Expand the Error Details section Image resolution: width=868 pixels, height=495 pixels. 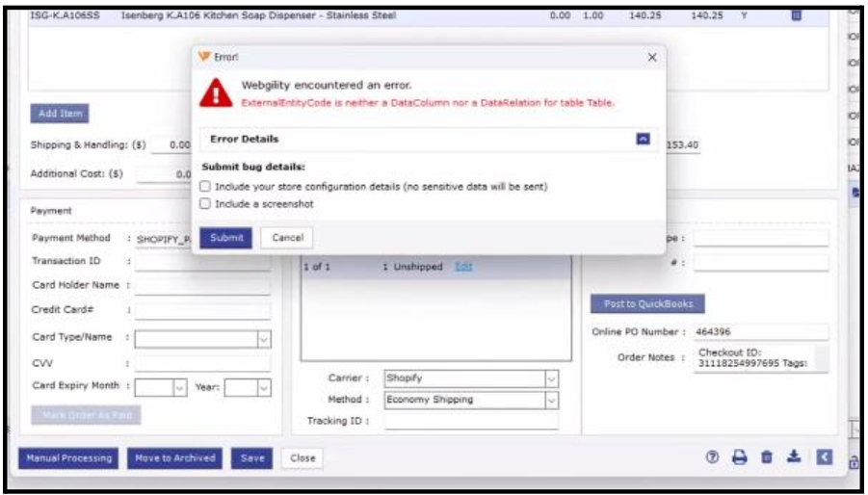point(644,139)
